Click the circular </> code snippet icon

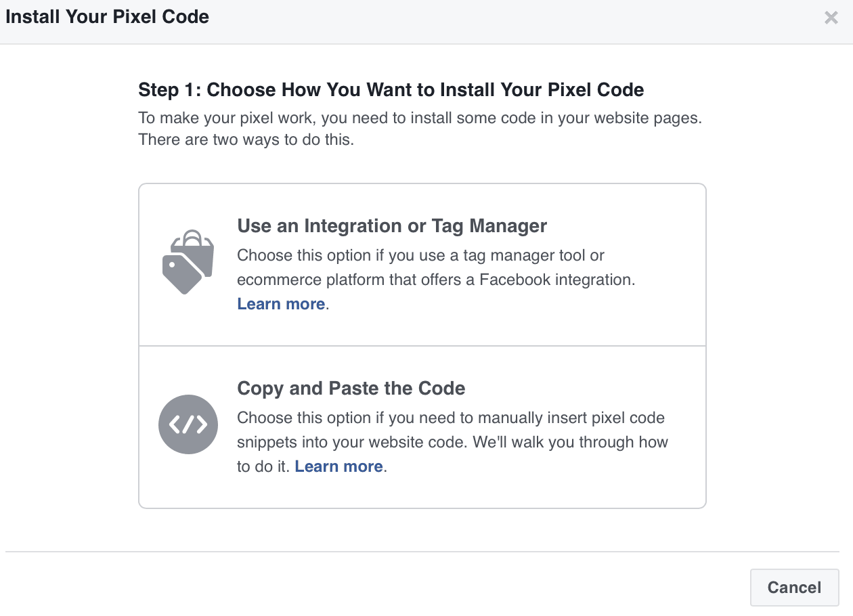click(x=188, y=424)
